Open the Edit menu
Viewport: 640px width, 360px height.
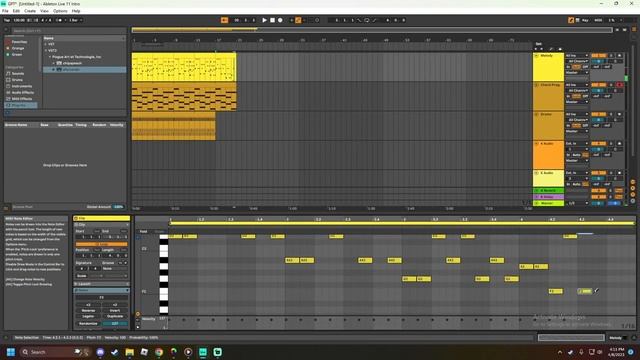coord(16,11)
